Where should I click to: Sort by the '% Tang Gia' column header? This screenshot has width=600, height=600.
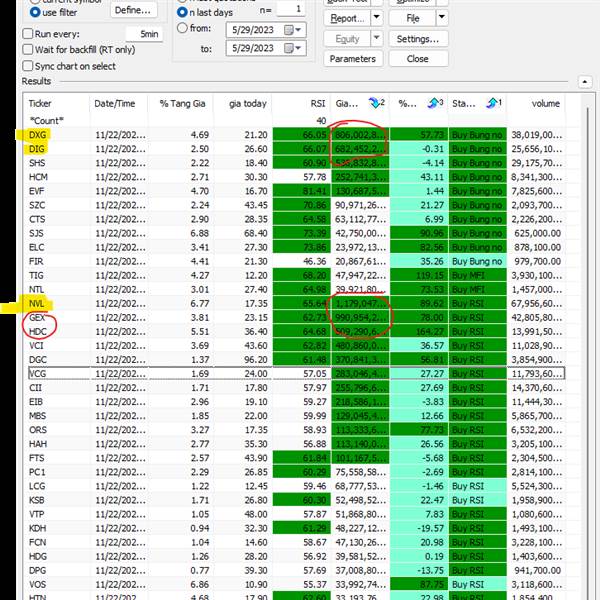(x=181, y=103)
